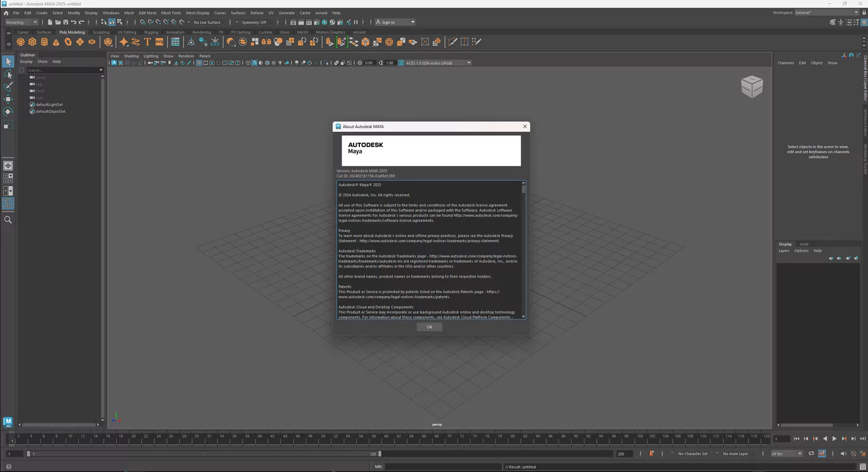Open the Mesh Tools menu

point(170,13)
